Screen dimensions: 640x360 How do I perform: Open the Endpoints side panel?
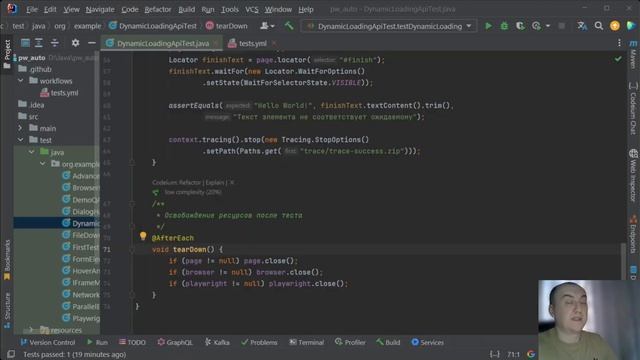click(633, 235)
